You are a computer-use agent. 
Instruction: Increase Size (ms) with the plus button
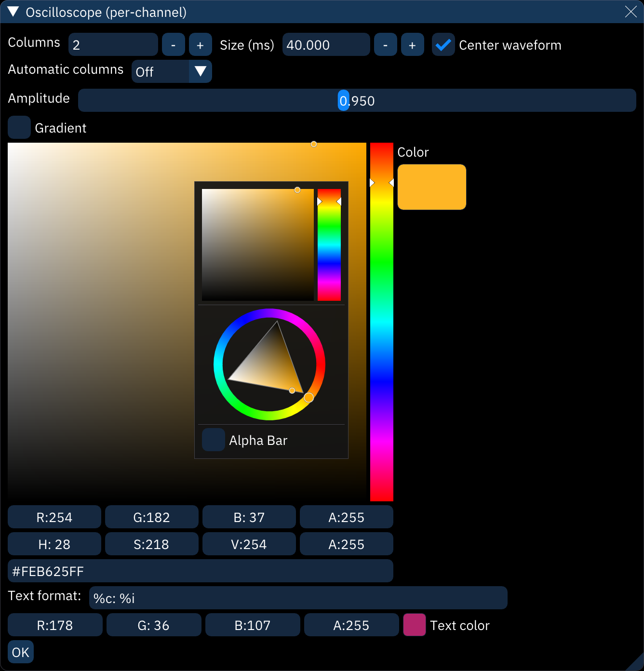coord(413,45)
